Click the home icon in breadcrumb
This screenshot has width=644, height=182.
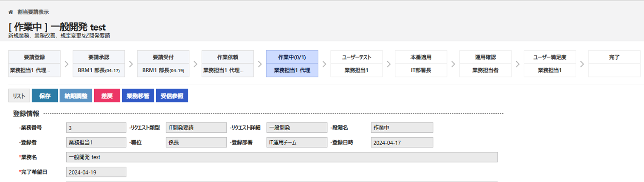(x=11, y=12)
